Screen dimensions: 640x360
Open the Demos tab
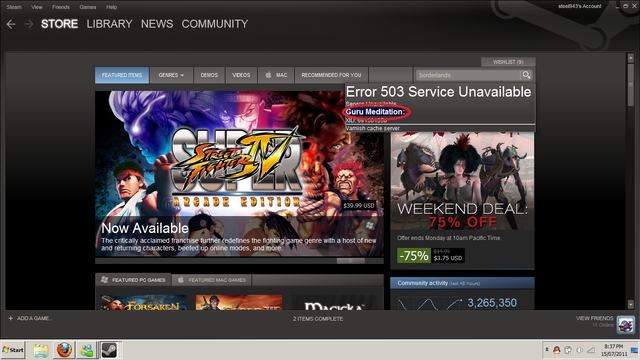click(209, 75)
